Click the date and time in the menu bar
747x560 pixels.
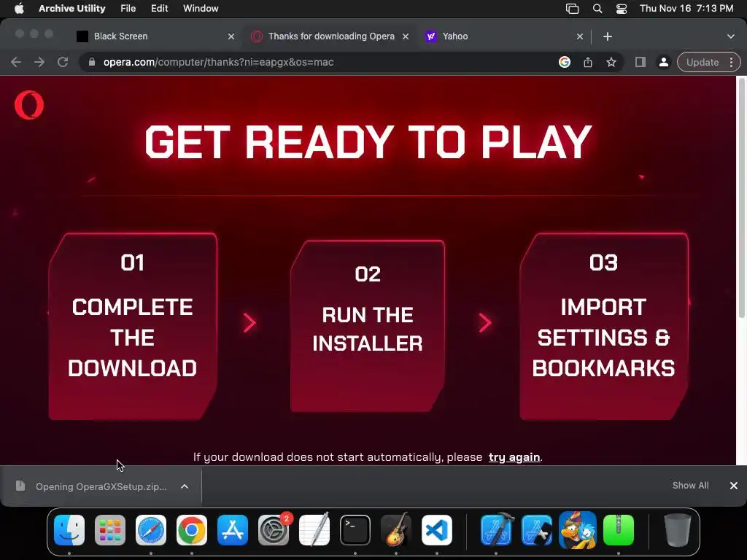[686, 8]
